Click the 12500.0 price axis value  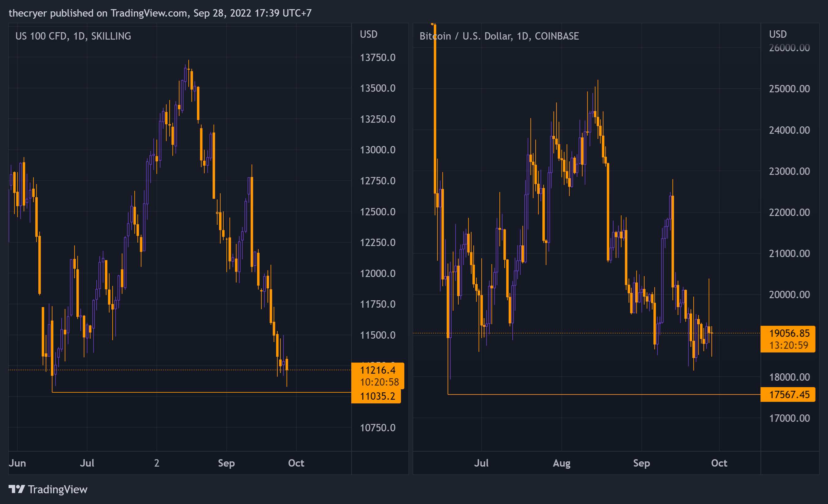point(378,212)
